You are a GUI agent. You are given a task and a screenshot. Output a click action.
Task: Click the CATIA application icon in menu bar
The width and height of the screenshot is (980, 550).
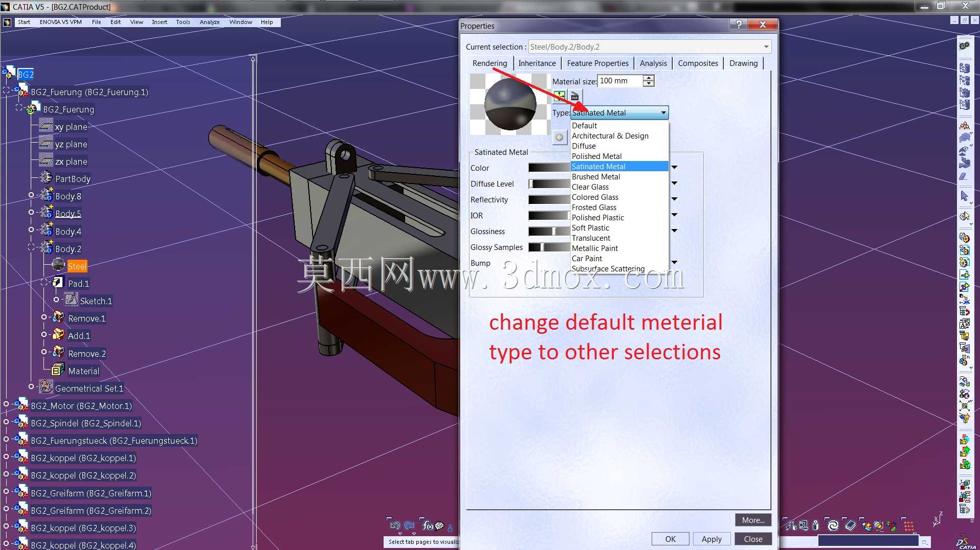[7, 22]
